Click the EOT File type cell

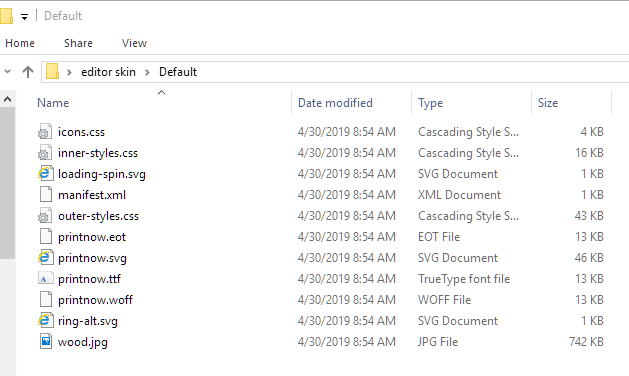point(439,236)
